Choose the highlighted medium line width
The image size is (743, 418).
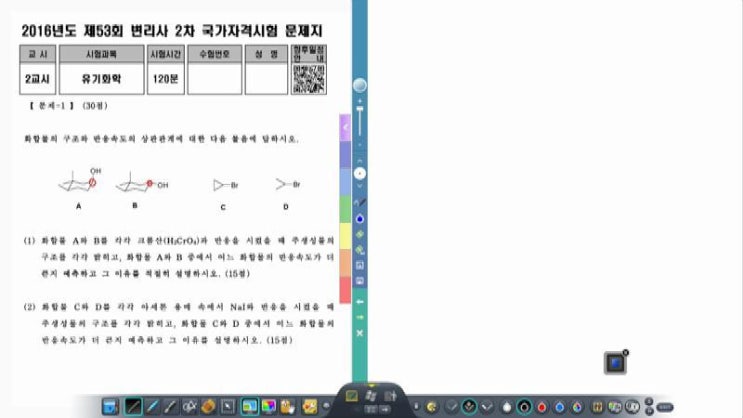469,407
